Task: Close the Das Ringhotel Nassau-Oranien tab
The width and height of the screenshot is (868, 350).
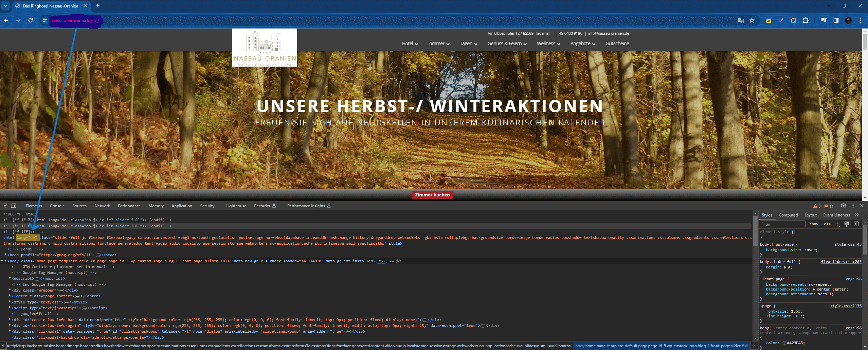Action: pyautogui.click(x=86, y=6)
